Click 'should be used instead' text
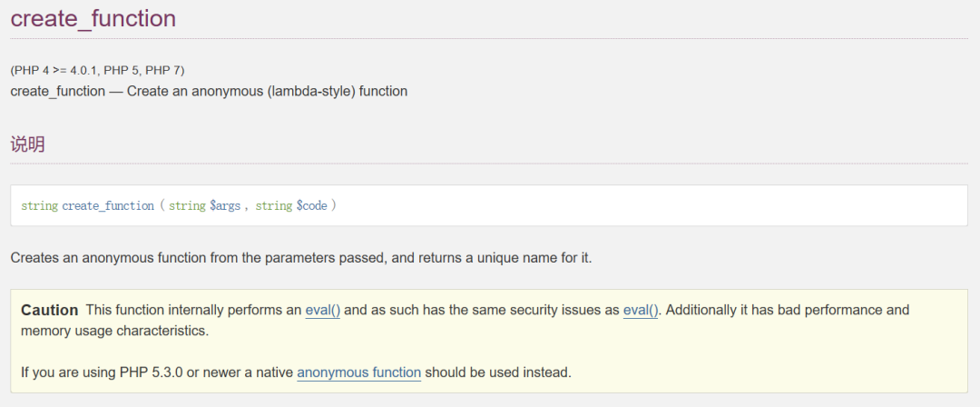Viewport: 980px width, 407px height. click(498, 373)
